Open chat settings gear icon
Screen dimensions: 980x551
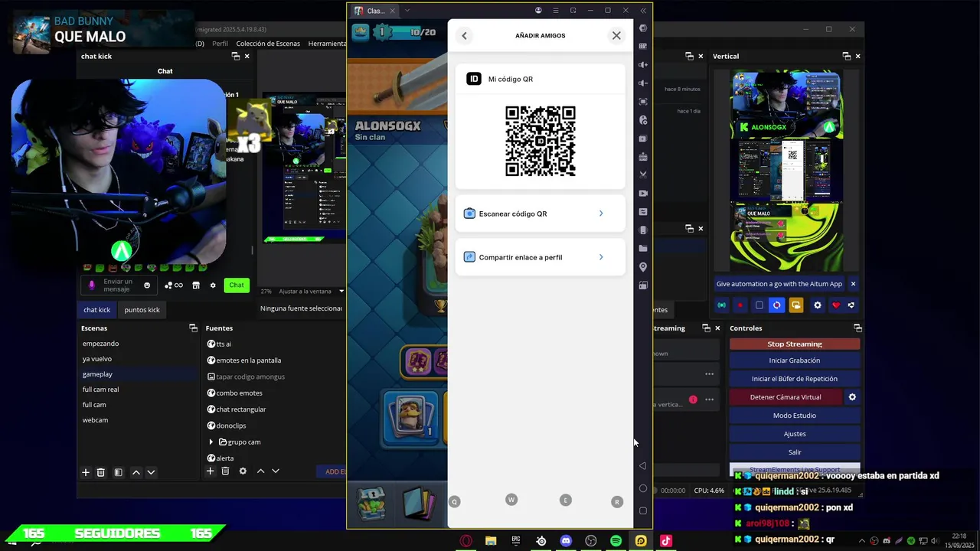click(x=214, y=285)
